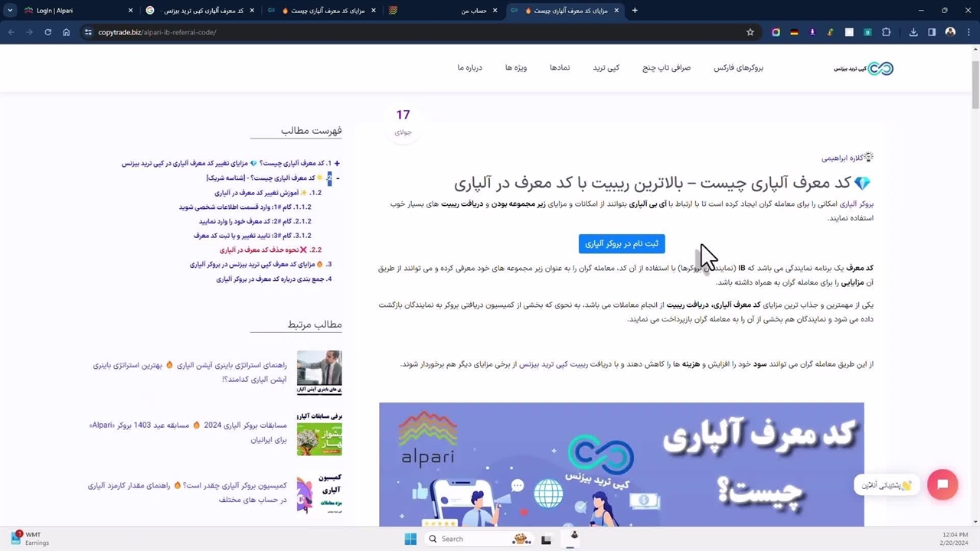Open the browser Downloads icon
The width and height of the screenshot is (980, 551).
pos(913,32)
